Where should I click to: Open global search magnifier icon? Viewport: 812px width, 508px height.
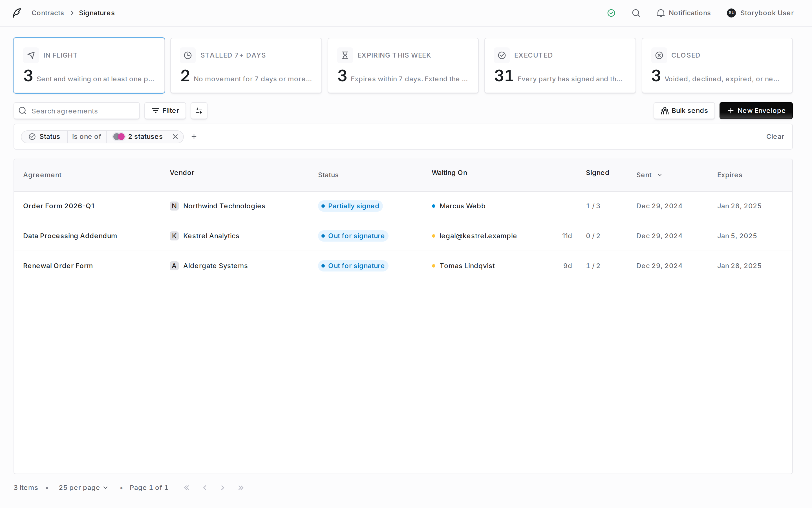point(636,13)
